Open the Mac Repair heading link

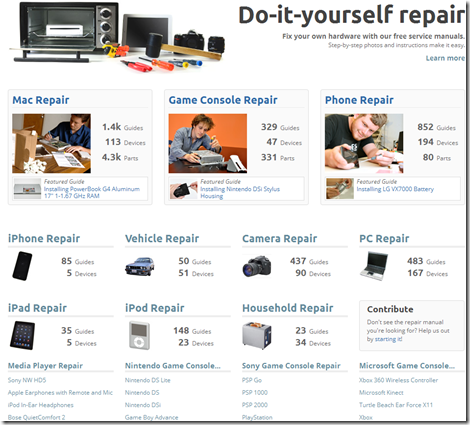[41, 100]
